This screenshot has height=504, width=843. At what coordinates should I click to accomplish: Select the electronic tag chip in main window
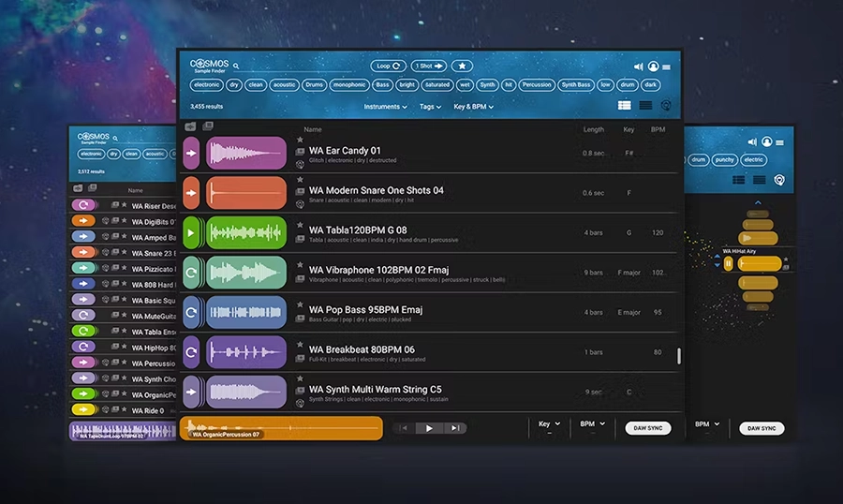click(206, 85)
